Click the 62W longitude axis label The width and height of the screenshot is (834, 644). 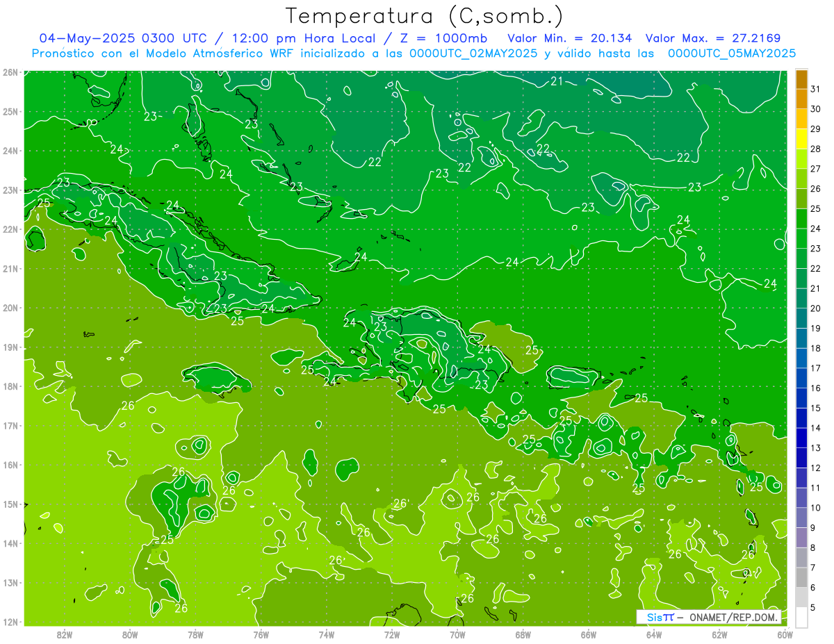(x=719, y=634)
